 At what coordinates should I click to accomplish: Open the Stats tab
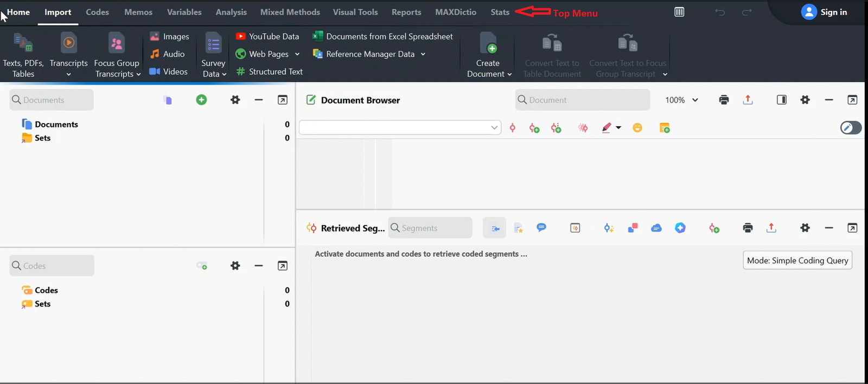coord(500,12)
